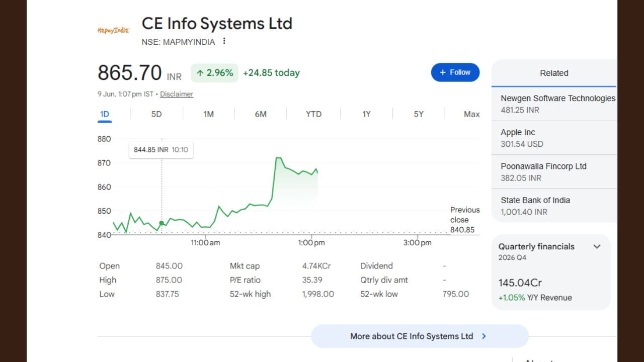Image resolution: width=644 pixels, height=362 pixels.
Task: Click the Dividend label
Action: click(x=376, y=266)
